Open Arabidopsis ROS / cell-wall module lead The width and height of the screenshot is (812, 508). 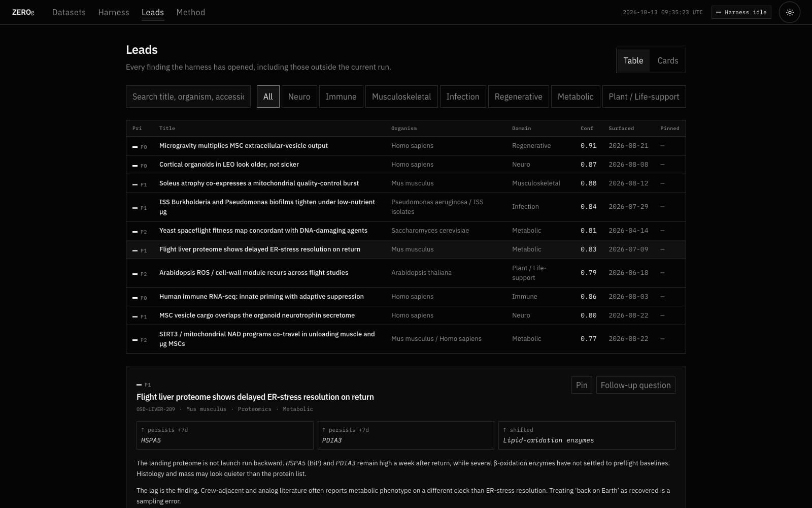[x=406, y=273]
